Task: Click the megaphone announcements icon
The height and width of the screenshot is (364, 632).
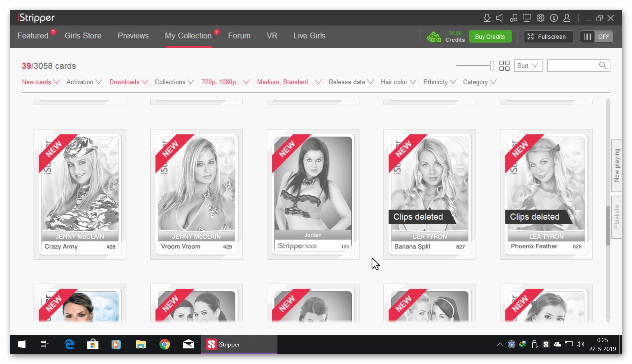Action: 499,18
